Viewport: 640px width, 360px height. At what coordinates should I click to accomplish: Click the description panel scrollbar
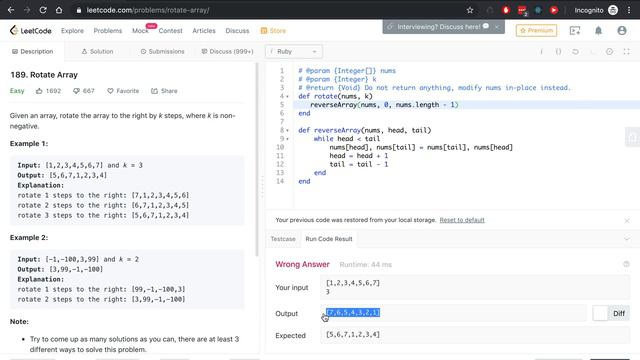click(257, 159)
